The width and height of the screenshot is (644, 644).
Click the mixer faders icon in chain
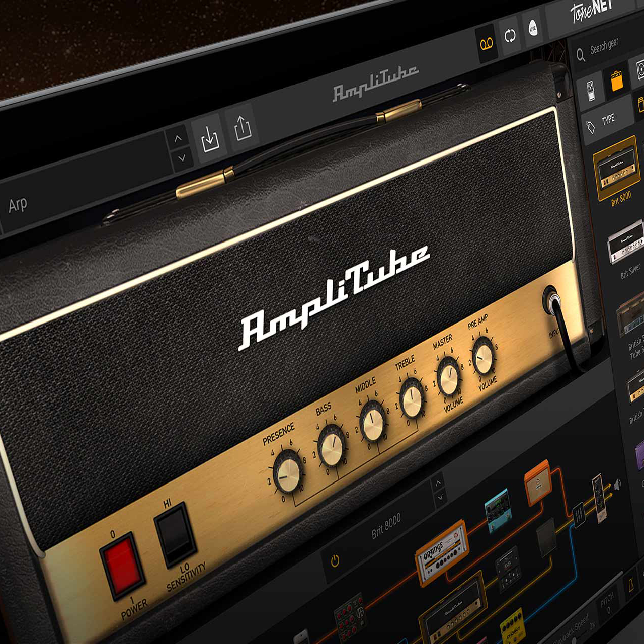click(580, 515)
